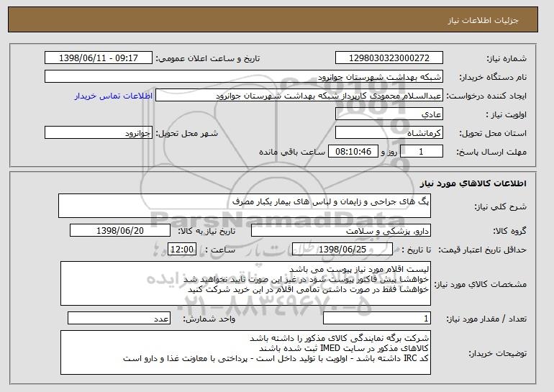Image resolution: width=554 pixels, height=392 pixels.
Task: Select the label شرح کلی نیاز
Action: 500,206
